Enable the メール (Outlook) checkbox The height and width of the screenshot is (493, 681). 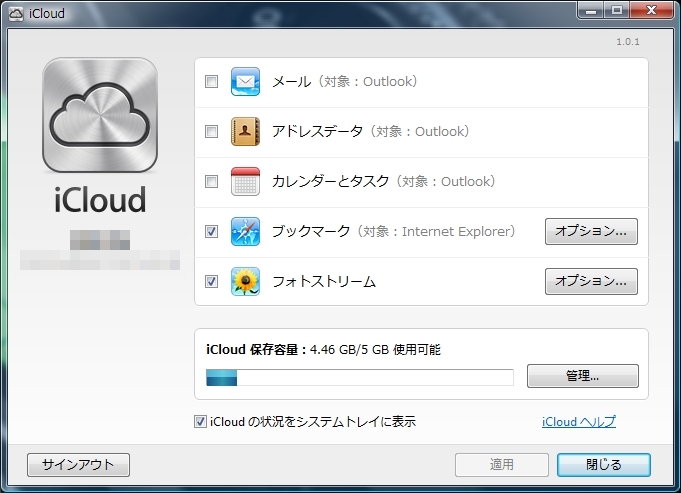[x=212, y=81]
